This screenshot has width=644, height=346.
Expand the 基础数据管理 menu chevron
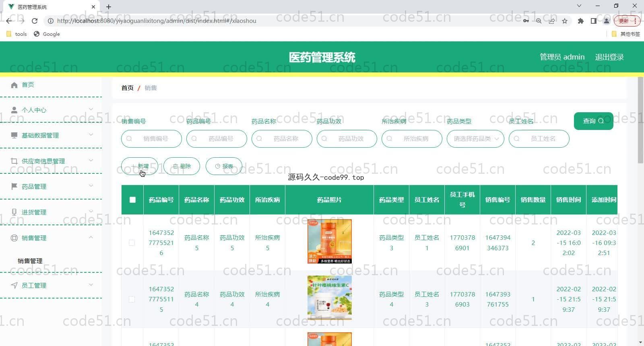(x=91, y=134)
